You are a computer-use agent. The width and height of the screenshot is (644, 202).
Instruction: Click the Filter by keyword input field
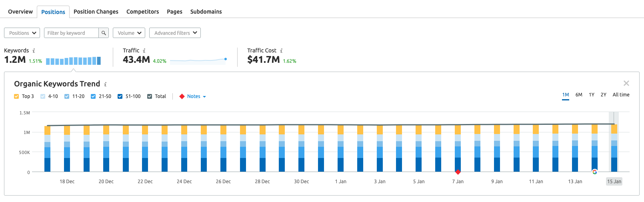(x=71, y=33)
